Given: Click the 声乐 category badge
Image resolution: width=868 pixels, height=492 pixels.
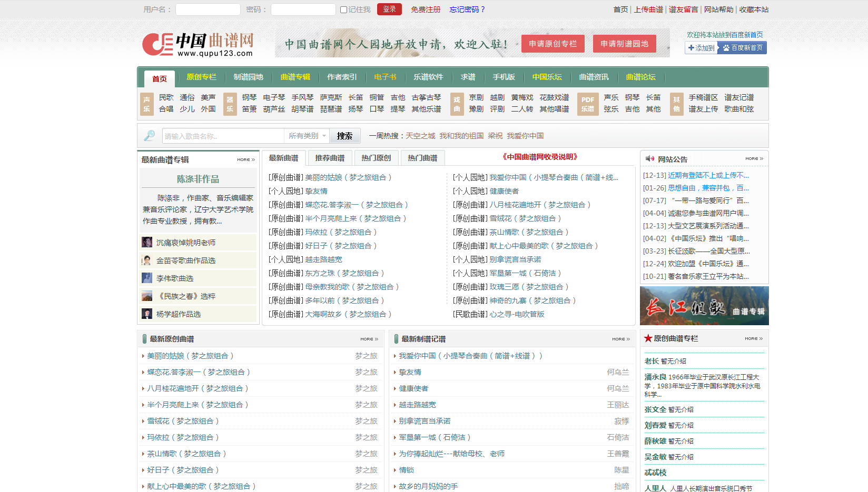Looking at the screenshot, I should pyautogui.click(x=146, y=104).
